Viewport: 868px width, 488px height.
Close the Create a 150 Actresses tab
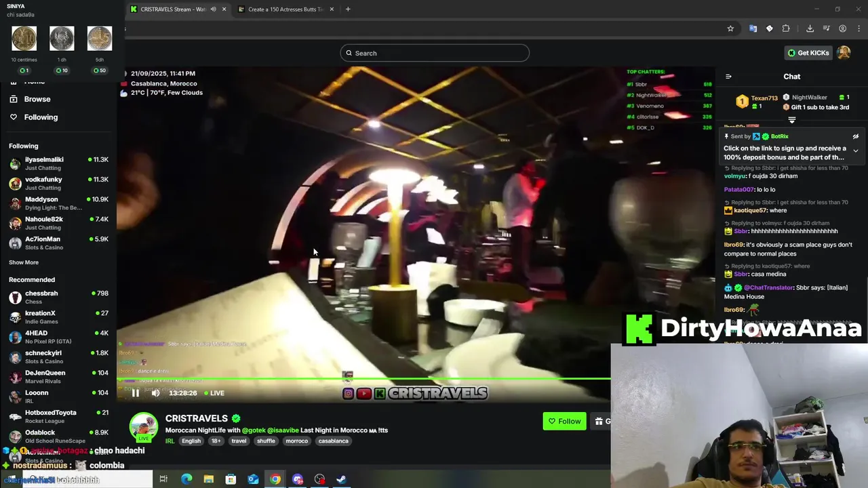point(332,9)
